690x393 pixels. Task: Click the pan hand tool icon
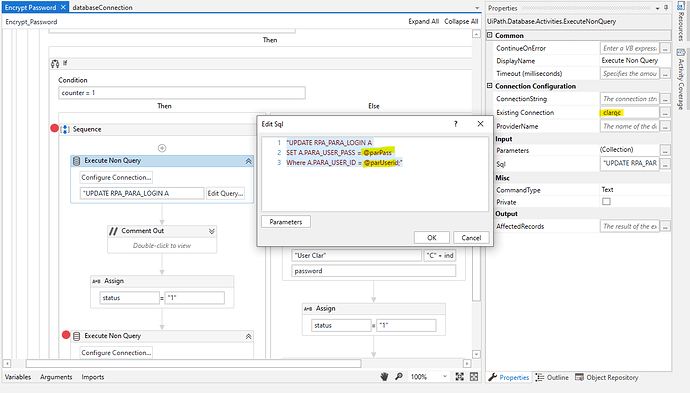point(384,377)
